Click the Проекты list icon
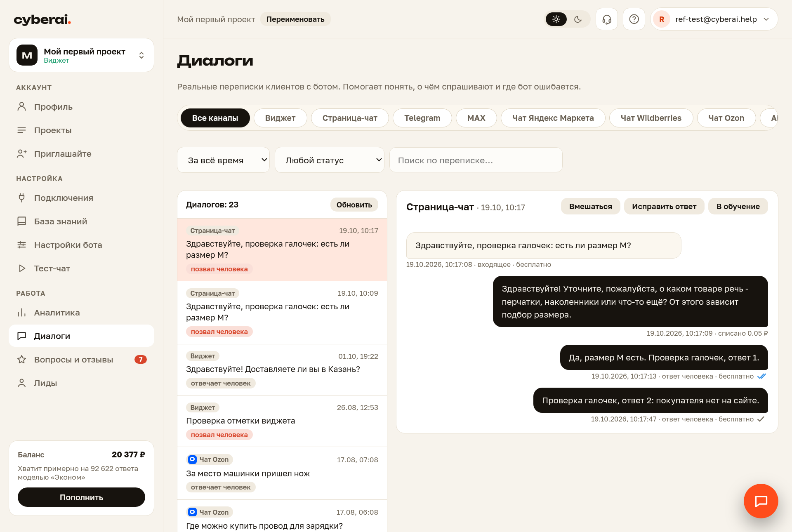 (22, 130)
